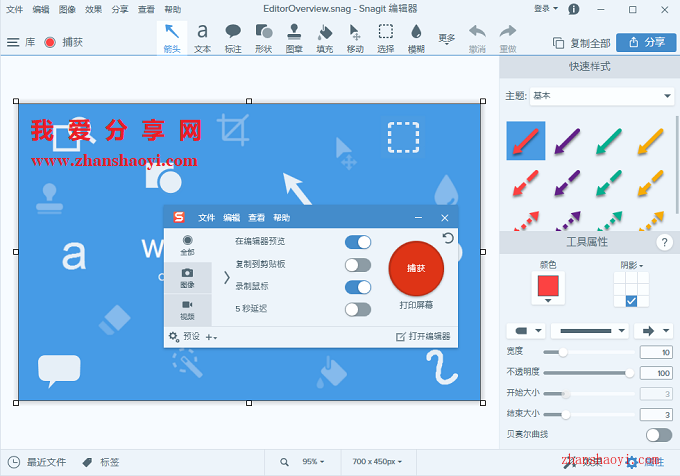This screenshot has height=476, width=680.
Task: Open the Share (分享) menu in menu bar
Action: [120, 9]
